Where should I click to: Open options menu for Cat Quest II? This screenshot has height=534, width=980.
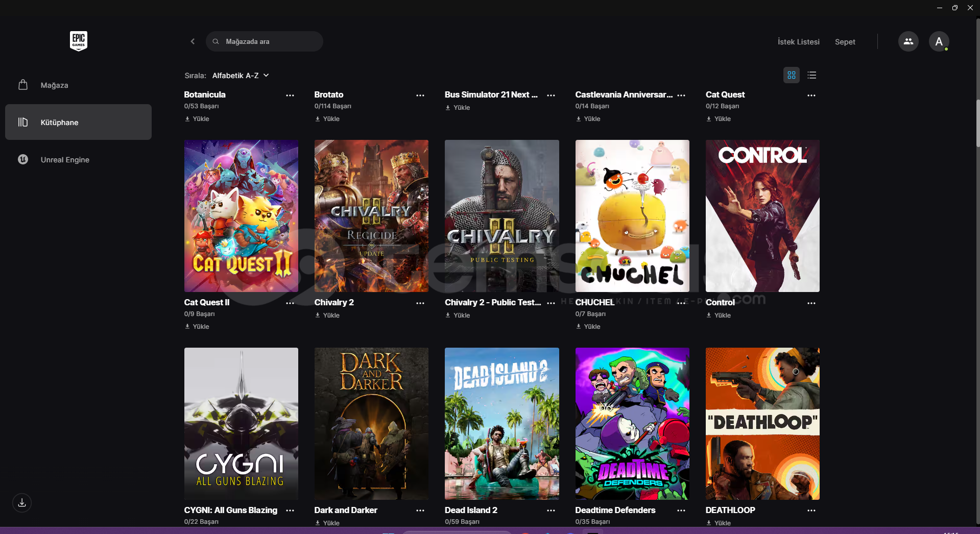click(290, 303)
